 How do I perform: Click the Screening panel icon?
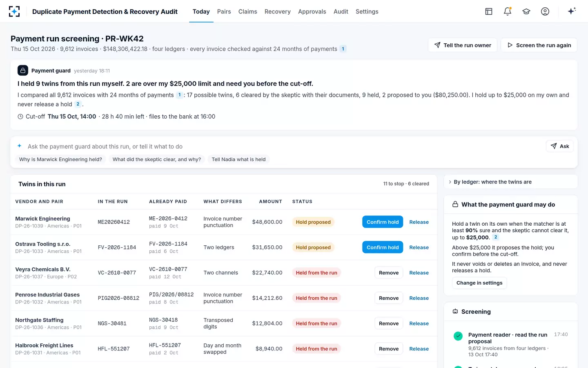click(455, 312)
